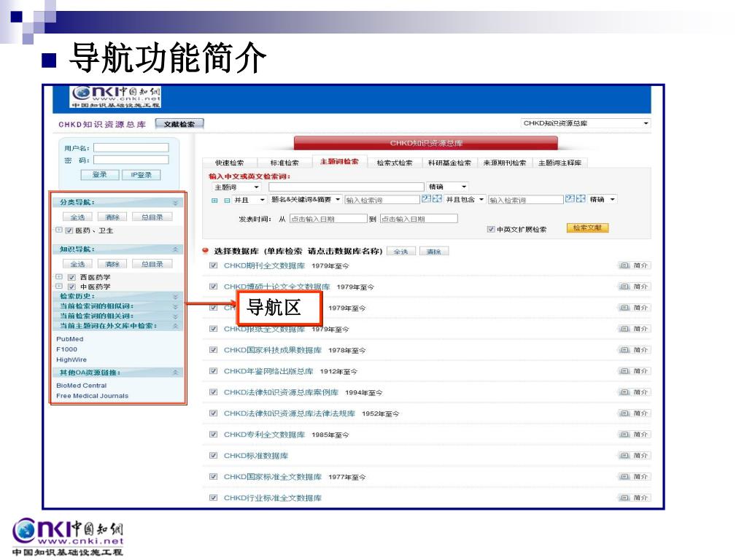The image size is (747, 560).
Task: Open 简介 for CHKD国家标准全文数据库
Action: click(635, 477)
